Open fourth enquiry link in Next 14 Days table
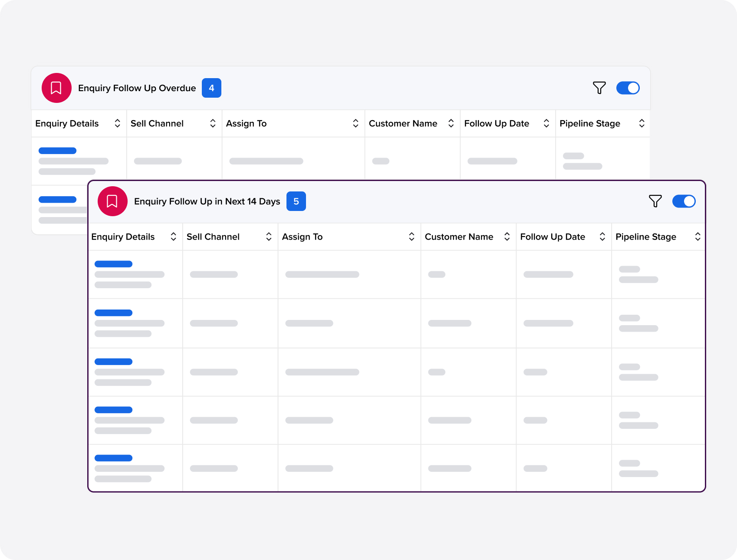 coord(113,410)
